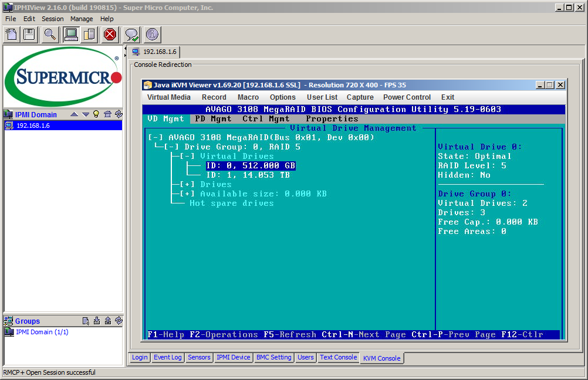Click the New document toolbar icon

[11, 35]
